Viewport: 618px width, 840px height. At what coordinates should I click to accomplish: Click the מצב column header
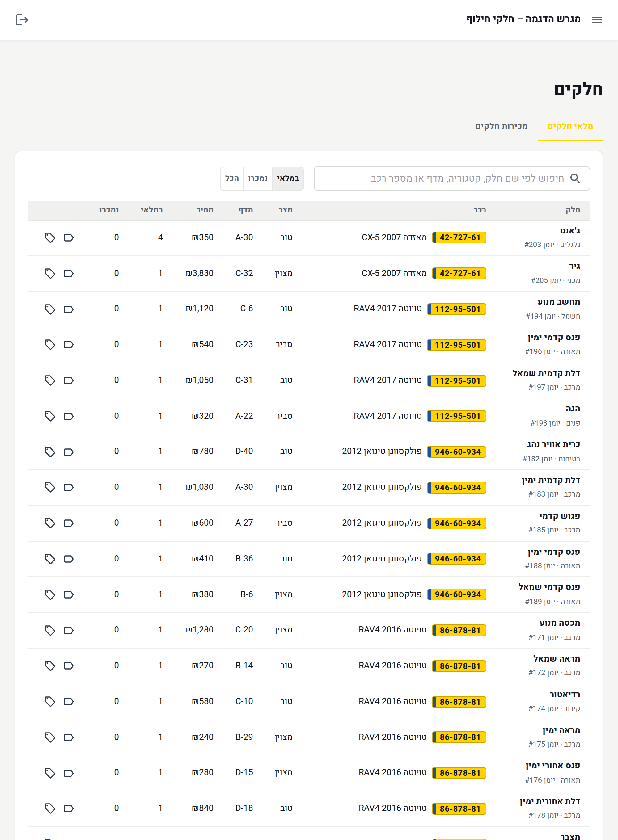[x=285, y=210]
